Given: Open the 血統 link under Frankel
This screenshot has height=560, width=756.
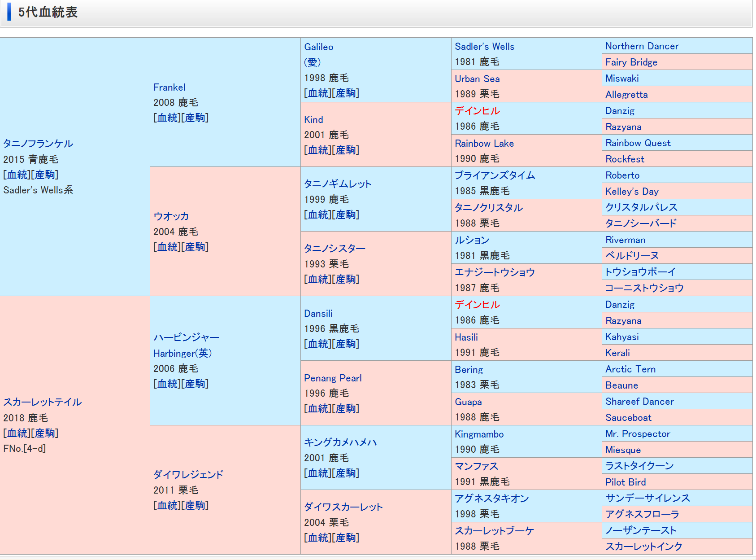Looking at the screenshot, I should [x=167, y=118].
